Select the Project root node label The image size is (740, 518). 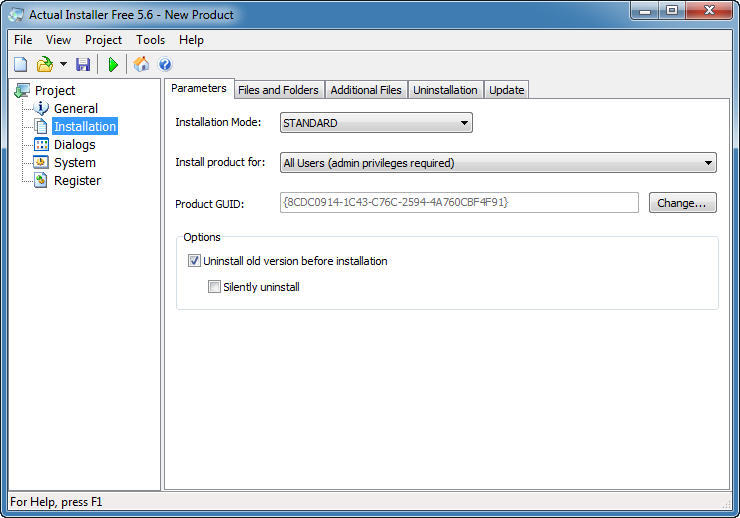click(55, 91)
